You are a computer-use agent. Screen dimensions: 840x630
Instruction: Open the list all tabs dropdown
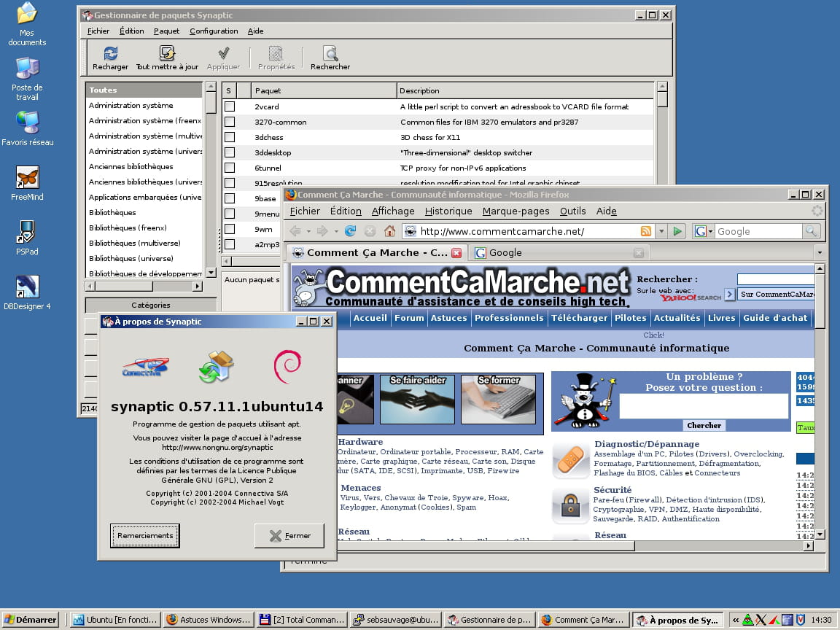(819, 253)
